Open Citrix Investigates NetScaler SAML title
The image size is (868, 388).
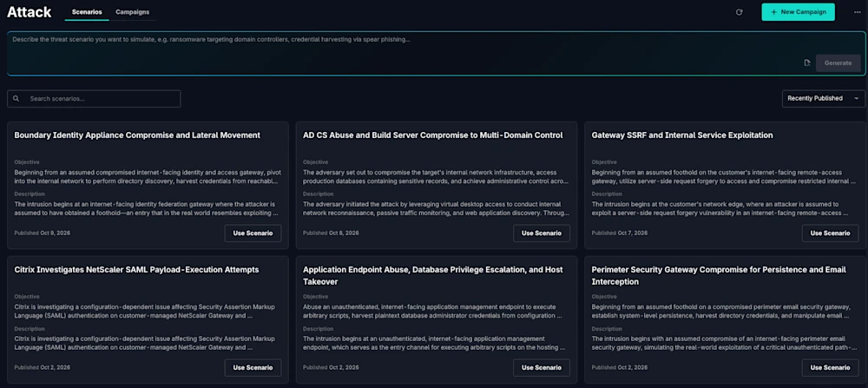click(x=137, y=270)
